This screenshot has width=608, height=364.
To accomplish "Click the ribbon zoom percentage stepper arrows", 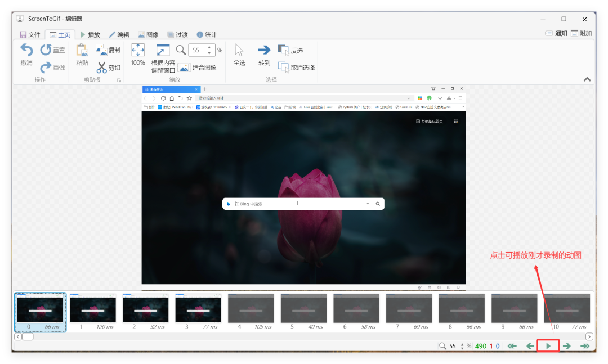I will [210, 50].
